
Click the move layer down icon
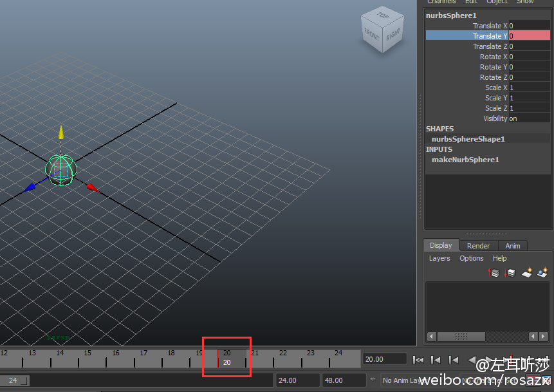click(x=510, y=272)
